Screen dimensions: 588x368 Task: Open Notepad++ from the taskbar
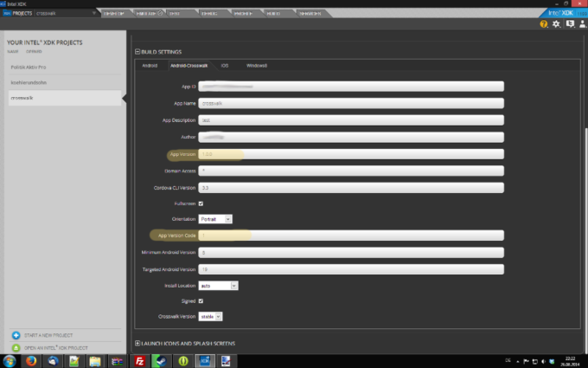[x=73, y=361]
